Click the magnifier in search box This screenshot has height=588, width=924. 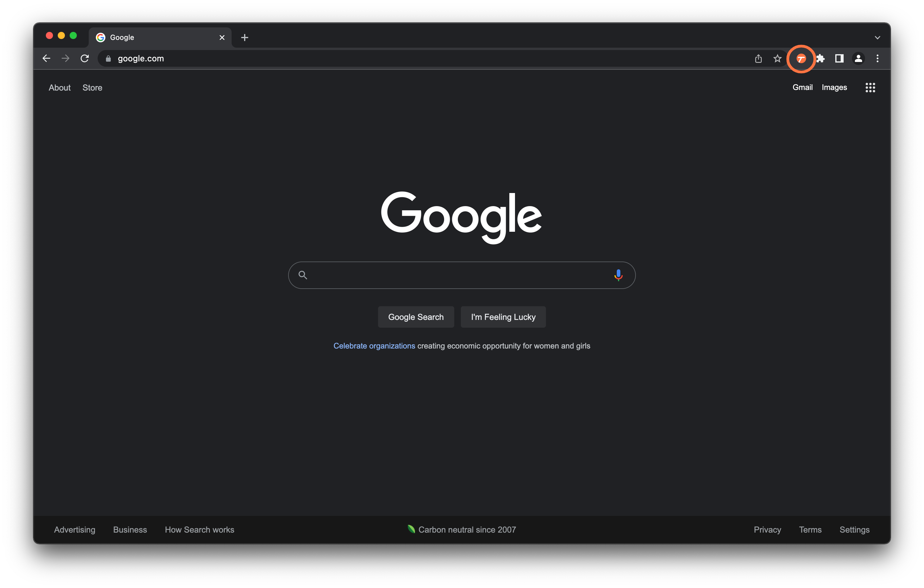[303, 275]
